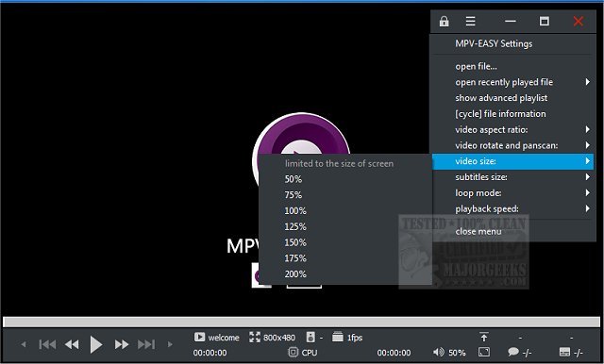Open video rotate and panscan submenu
This screenshot has width=604, height=364.
[512, 145]
